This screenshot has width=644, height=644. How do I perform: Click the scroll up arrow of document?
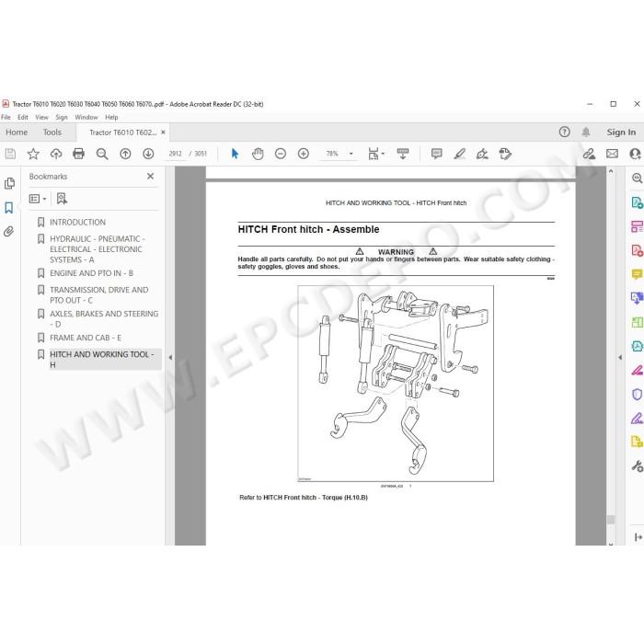(x=611, y=171)
